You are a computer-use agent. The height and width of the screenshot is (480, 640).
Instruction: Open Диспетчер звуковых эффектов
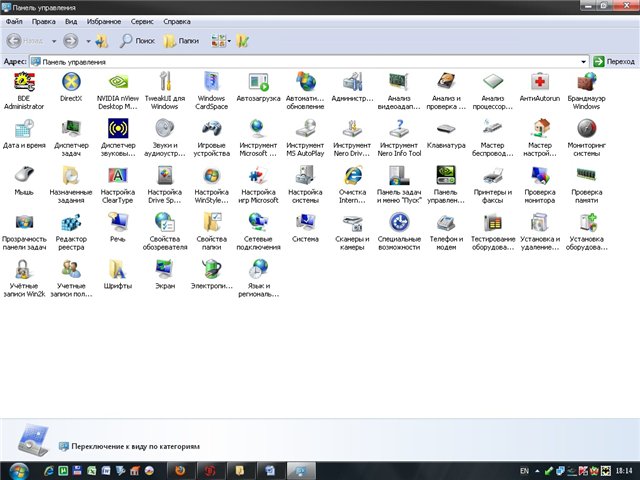click(118, 138)
